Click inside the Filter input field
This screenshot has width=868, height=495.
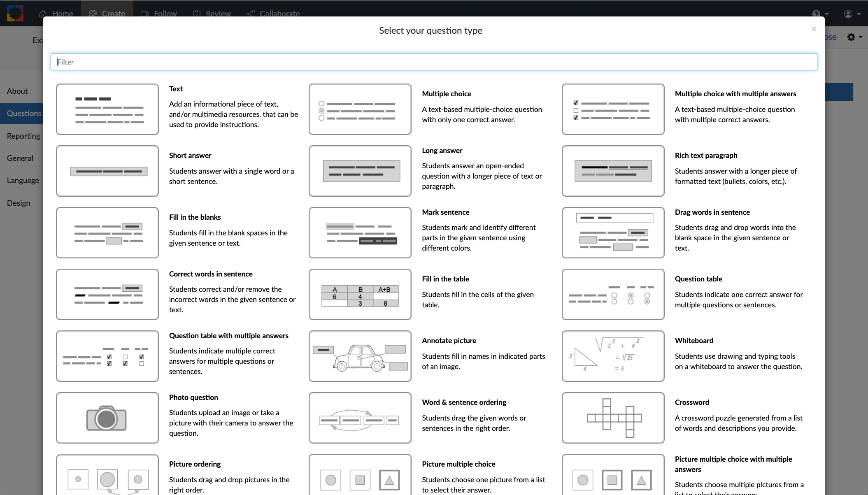coord(434,62)
